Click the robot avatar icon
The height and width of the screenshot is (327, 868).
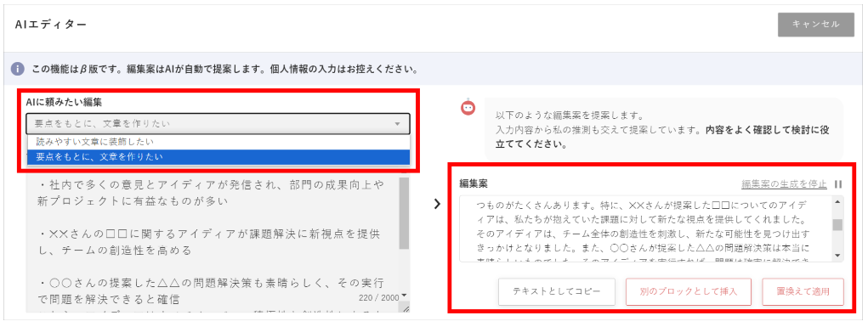point(468,107)
